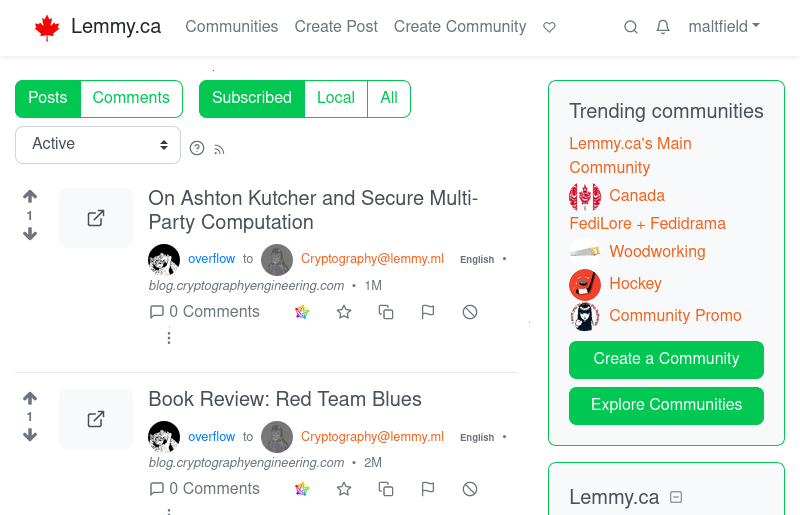Collapse the Lemmy.ca sidebar card
Image resolution: width=800 pixels, height=515 pixels.
(x=676, y=497)
